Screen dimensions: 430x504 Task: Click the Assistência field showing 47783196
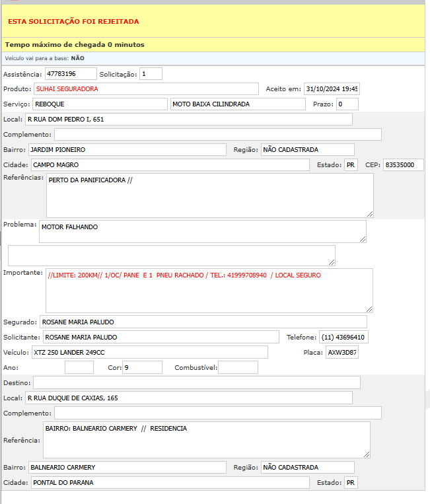[71, 74]
